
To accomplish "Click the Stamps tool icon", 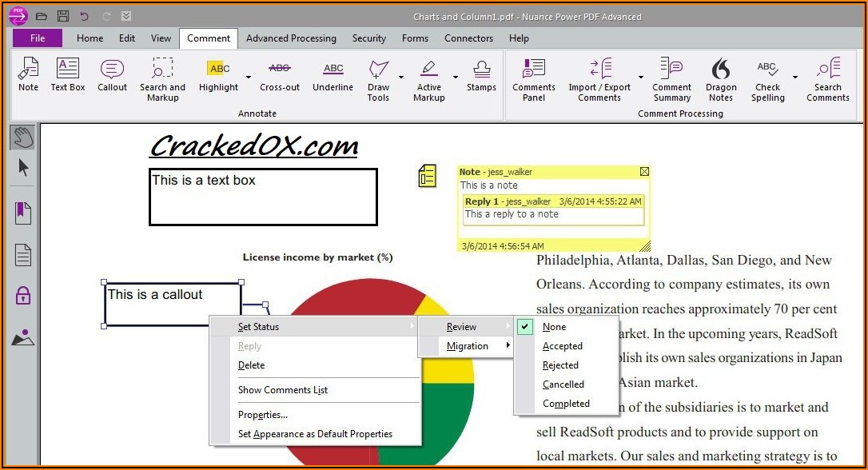I will (481, 78).
